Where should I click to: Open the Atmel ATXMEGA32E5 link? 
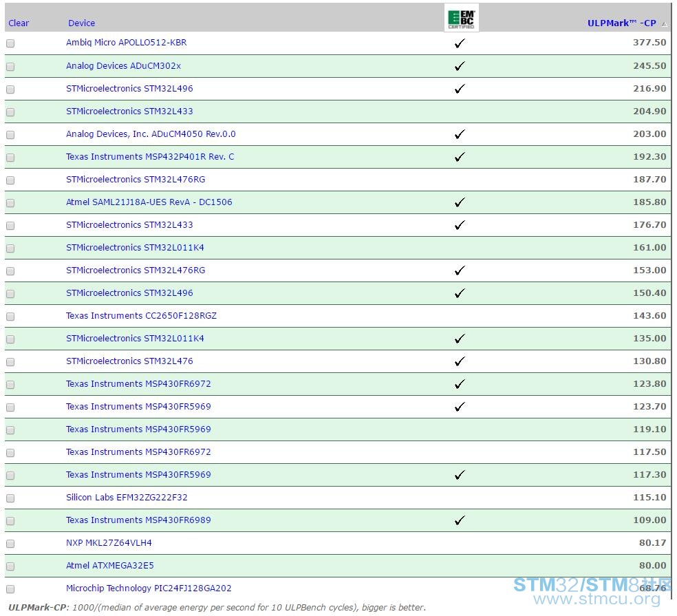point(109,565)
